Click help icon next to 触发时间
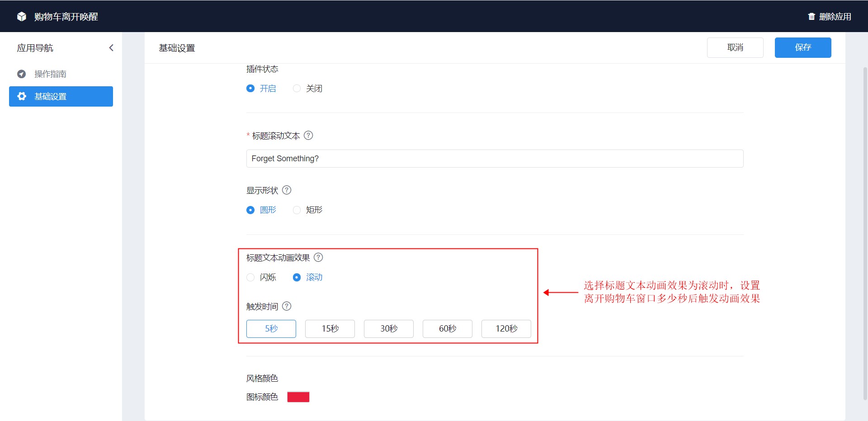 click(x=287, y=306)
